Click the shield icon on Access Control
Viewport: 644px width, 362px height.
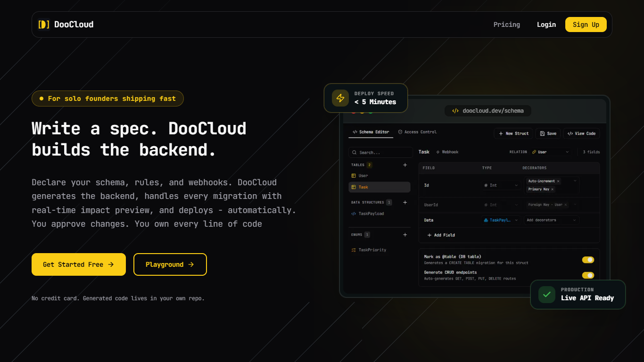[400, 132]
